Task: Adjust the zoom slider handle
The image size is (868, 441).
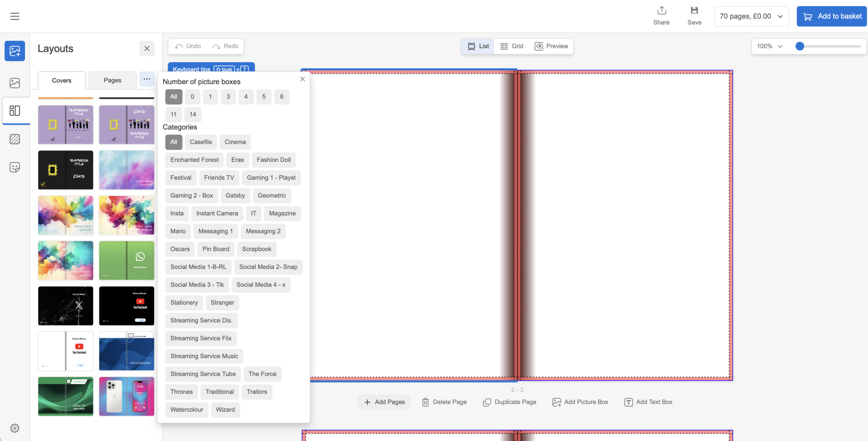Action: tap(800, 46)
